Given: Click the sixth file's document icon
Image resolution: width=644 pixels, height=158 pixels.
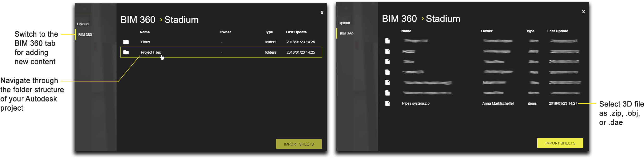Looking at the screenshot, I should coord(387,93).
